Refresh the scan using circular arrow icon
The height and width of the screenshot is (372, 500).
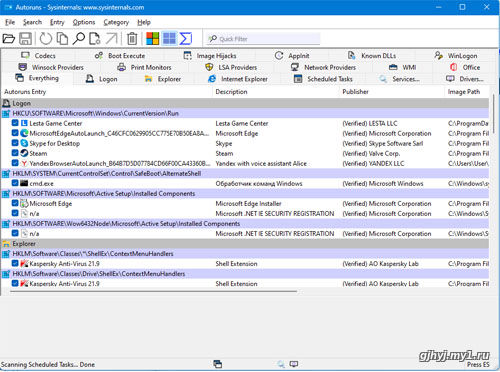[46, 39]
